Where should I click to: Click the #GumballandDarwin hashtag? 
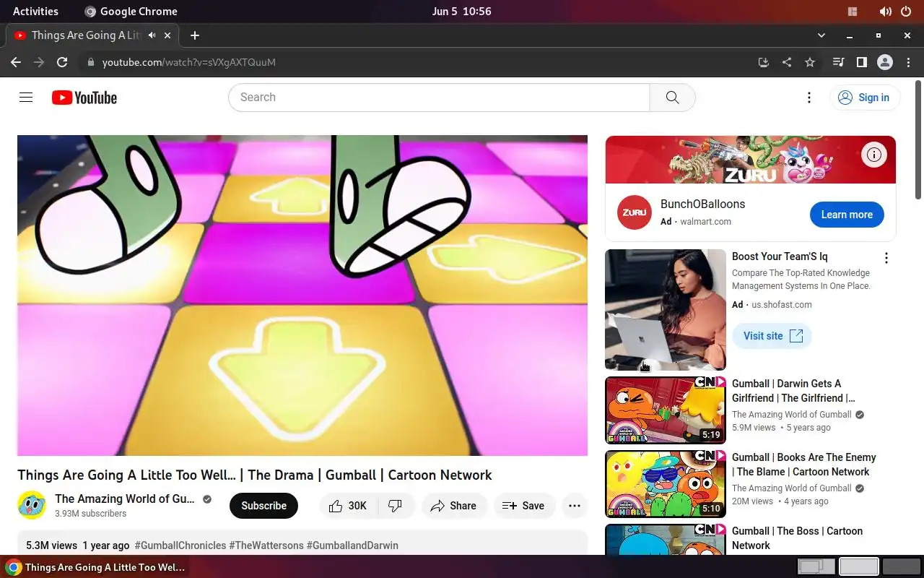pyautogui.click(x=352, y=545)
